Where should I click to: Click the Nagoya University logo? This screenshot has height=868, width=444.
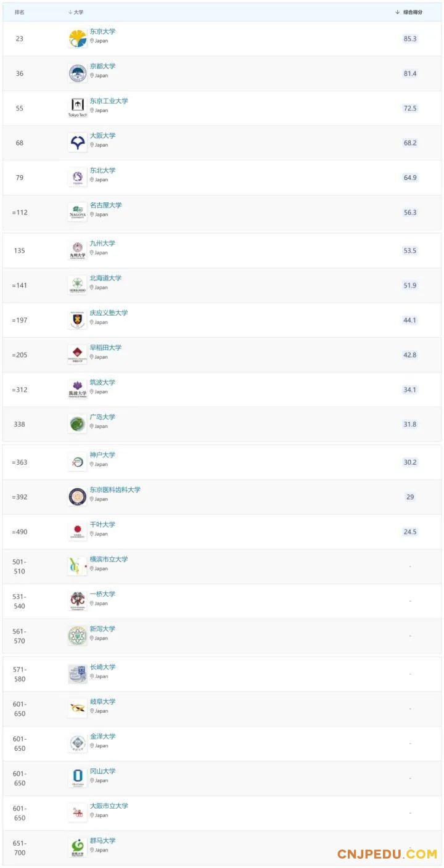[78, 212]
